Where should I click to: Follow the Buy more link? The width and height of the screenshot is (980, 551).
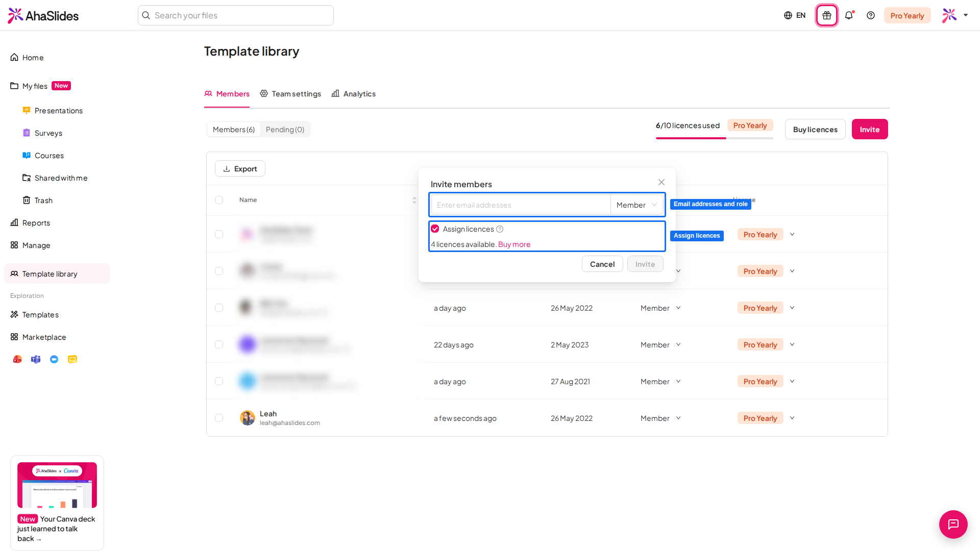pos(514,244)
